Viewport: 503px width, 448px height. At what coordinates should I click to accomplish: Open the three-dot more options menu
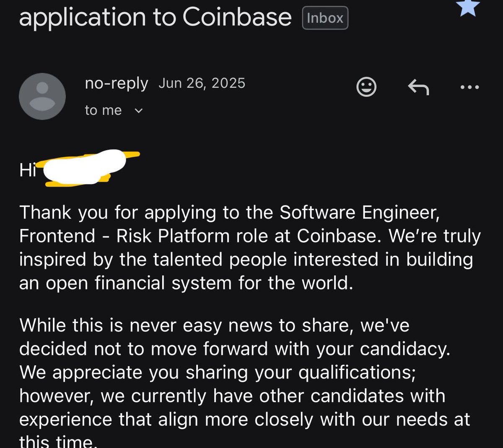[469, 87]
